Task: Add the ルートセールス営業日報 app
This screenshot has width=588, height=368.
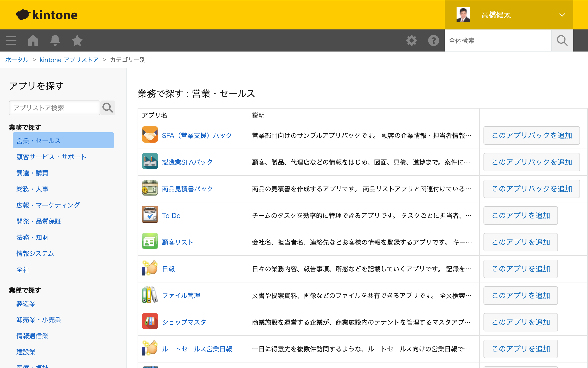Action: [x=520, y=349]
